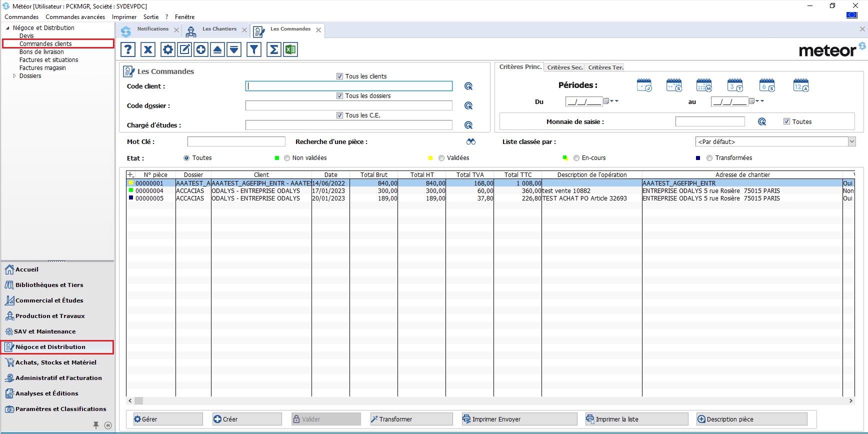868x434 pixels.
Task: Open the au date calendar picker
Action: click(751, 101)
